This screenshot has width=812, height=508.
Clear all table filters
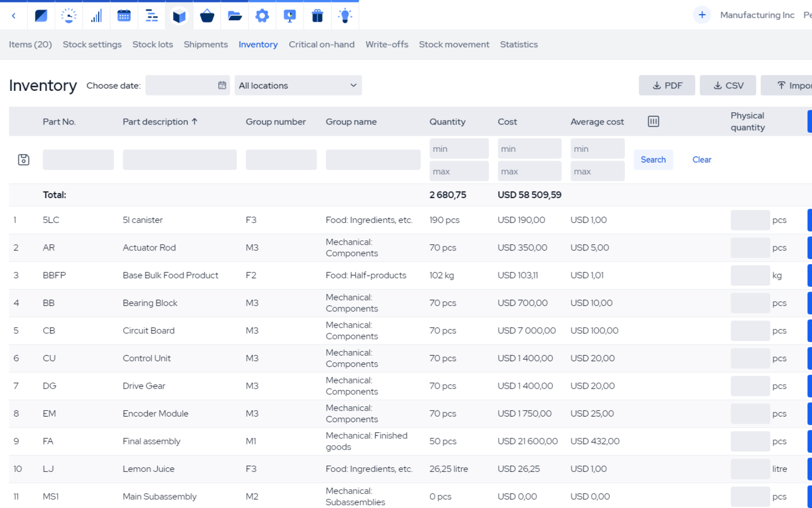[x=701, y=160]
